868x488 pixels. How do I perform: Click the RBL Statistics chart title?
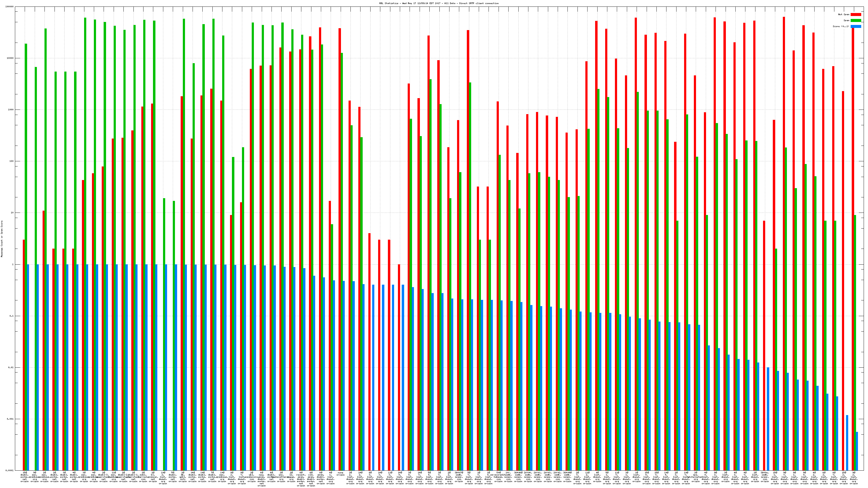439,3
